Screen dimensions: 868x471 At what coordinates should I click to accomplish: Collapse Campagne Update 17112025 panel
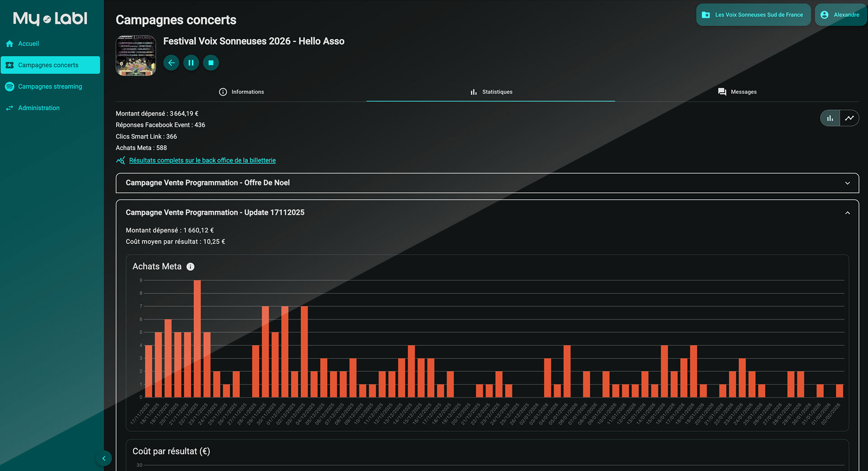[847, 213]
